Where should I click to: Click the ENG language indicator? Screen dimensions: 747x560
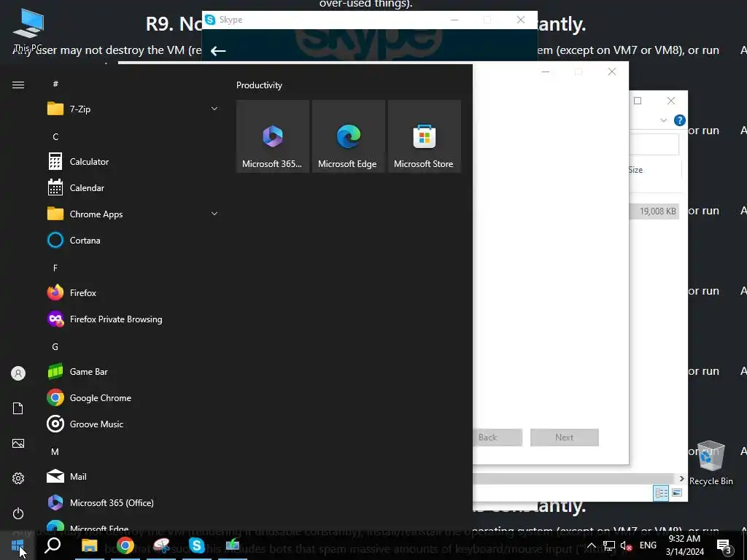pyautogui.click(x=648, y=545)
